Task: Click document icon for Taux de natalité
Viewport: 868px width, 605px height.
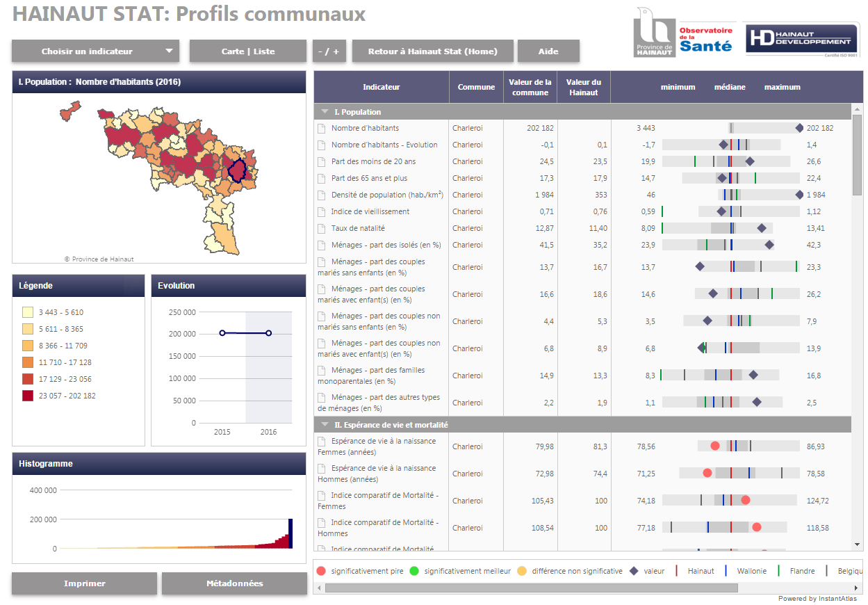Action: click(322, 228)
